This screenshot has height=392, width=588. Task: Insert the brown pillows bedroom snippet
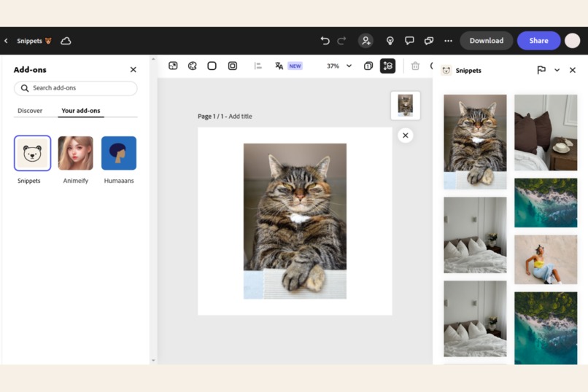pos(546,133)
